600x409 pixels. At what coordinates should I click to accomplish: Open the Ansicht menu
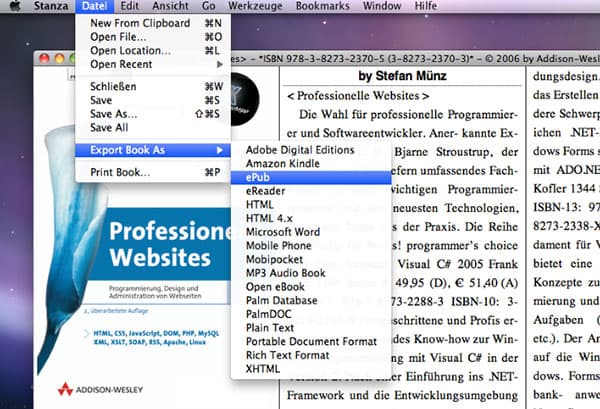[x=170, y=6]
